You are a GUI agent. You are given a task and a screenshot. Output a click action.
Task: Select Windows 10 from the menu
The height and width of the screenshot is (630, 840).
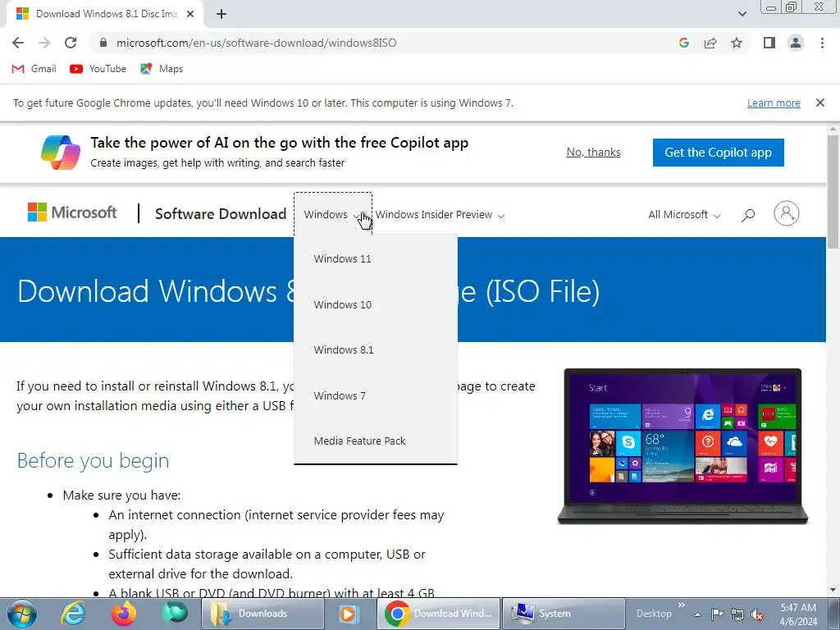point(376,304)
